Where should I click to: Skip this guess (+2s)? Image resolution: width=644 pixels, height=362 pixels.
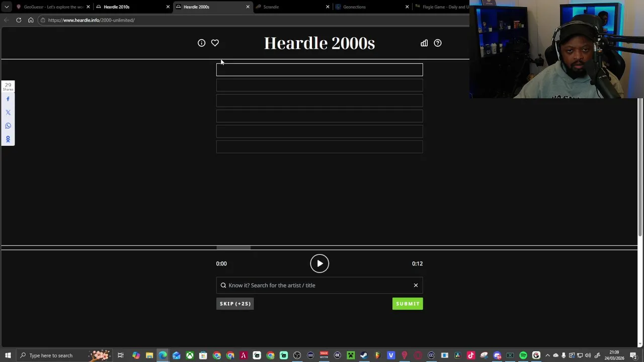point(235,304)
